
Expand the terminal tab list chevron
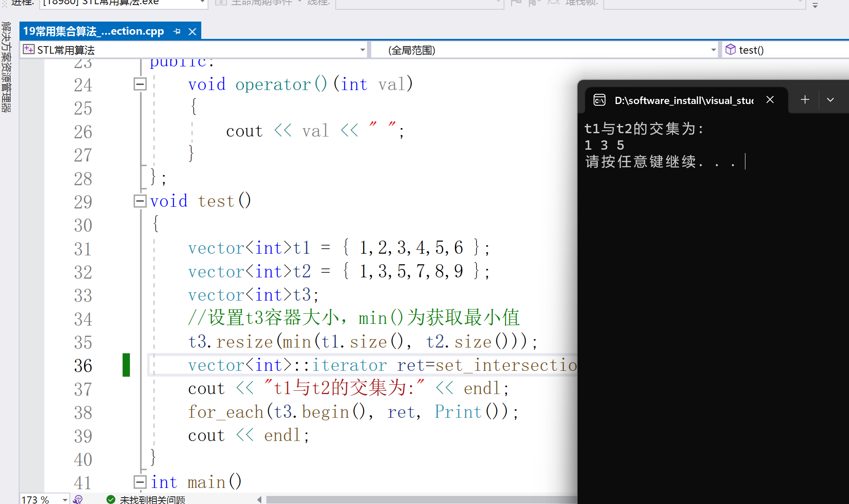[830, 100]
